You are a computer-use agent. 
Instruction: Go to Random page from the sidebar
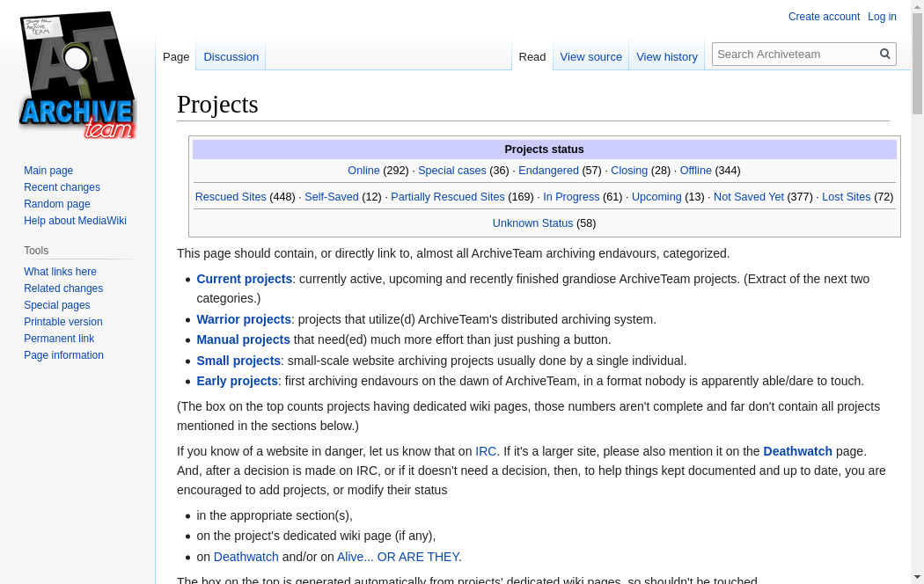coord(57,204)
